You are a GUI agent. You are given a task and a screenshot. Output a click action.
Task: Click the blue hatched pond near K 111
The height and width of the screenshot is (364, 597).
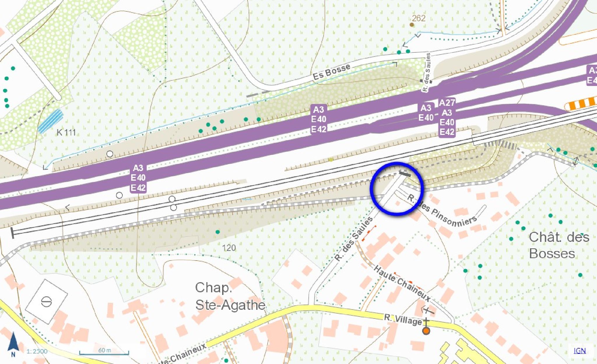coord(50,121)
